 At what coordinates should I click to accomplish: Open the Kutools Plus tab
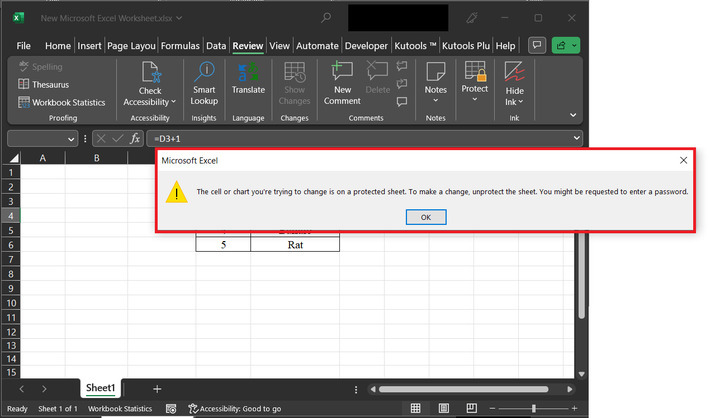tap(466, 46)
